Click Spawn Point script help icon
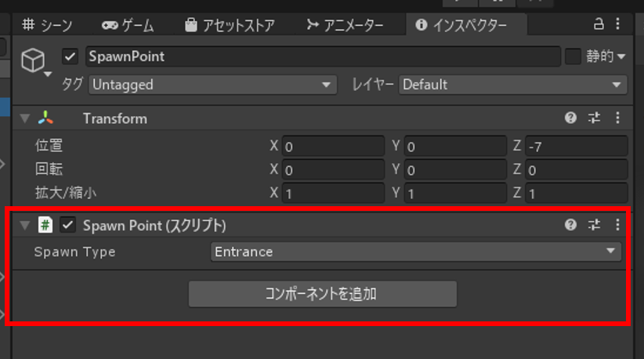644x359 pixels. point(571,225)
